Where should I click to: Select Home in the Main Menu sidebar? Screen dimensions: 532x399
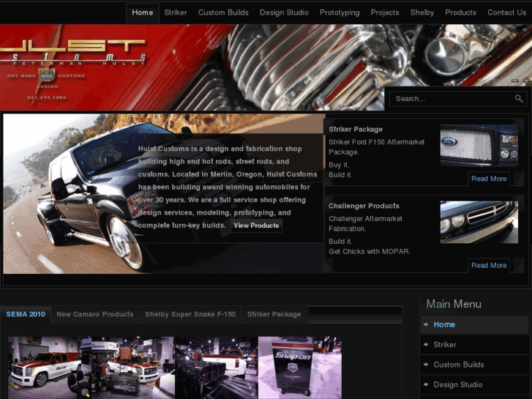coord(474,324)
